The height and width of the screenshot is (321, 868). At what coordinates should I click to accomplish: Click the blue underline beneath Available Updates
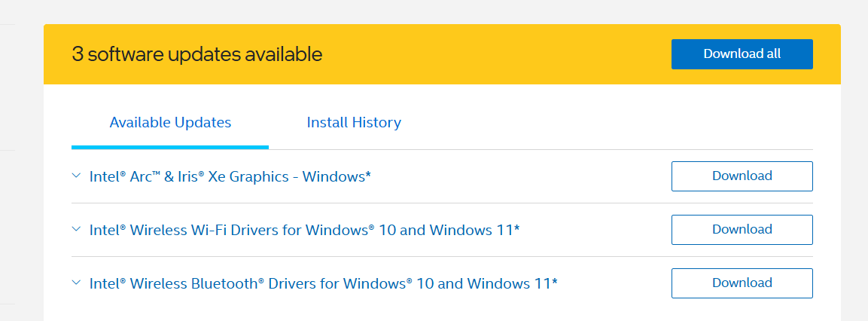pos(170,147)
